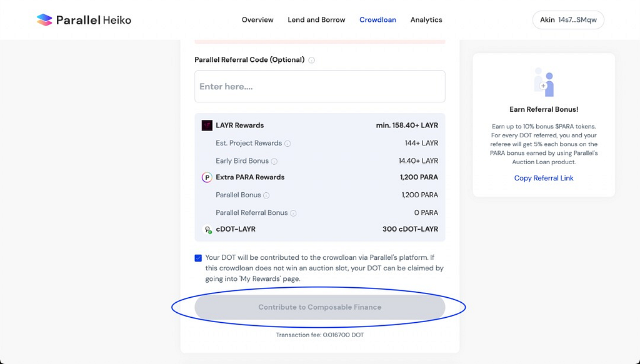The width and height of the screenshot is (640, 364).
Task: Click the LAYR Rewards token icon
Action: [x=207, y=125]
